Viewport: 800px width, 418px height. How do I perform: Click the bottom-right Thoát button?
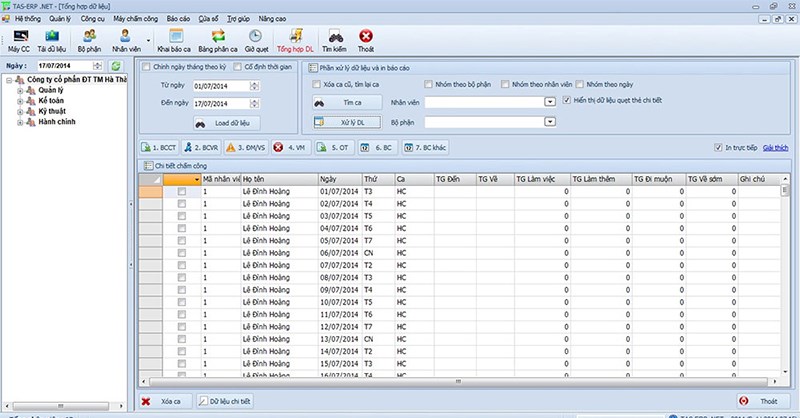pos(763,401)
